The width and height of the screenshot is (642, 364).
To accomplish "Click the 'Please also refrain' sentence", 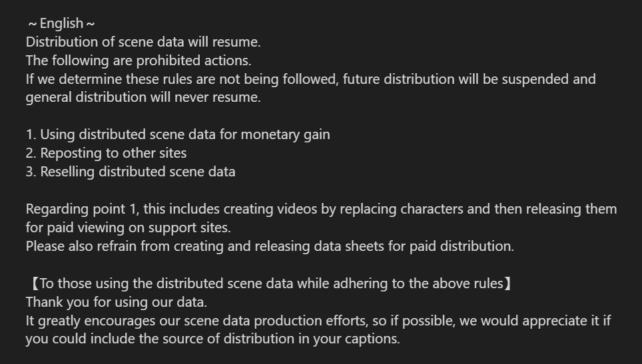I will (270, 246).
